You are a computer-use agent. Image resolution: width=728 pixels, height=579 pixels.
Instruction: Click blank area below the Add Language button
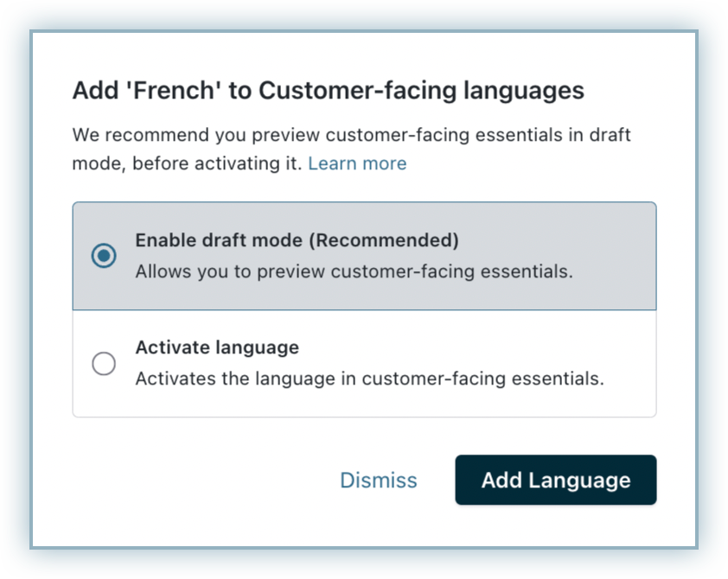click(x=555, y=525)
